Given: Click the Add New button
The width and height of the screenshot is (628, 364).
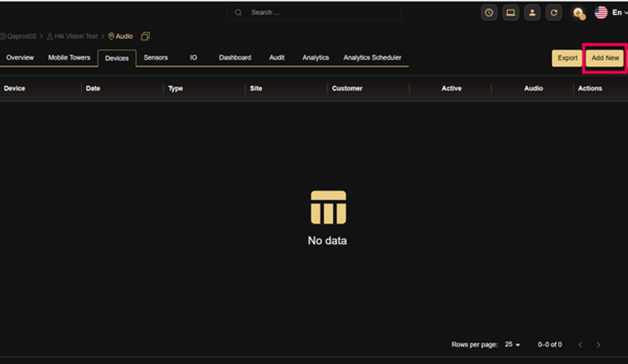Looking at the screenshot, I should click(x=605, y=58).
